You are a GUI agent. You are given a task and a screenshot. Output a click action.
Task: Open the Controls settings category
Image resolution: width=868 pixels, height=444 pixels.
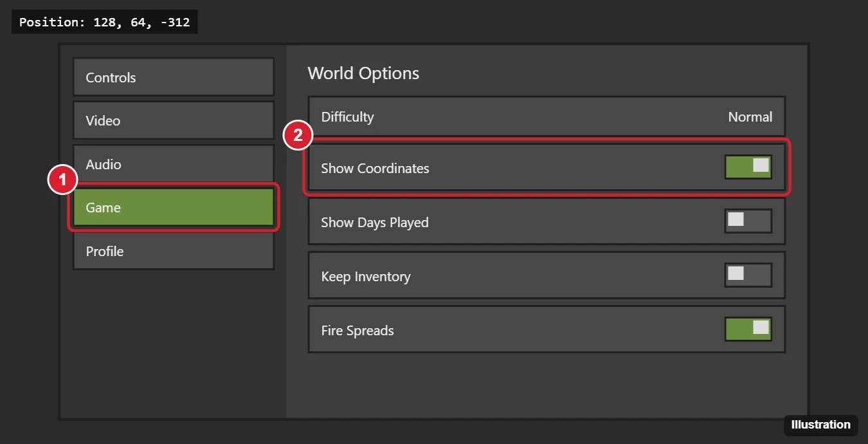point(174,77)
